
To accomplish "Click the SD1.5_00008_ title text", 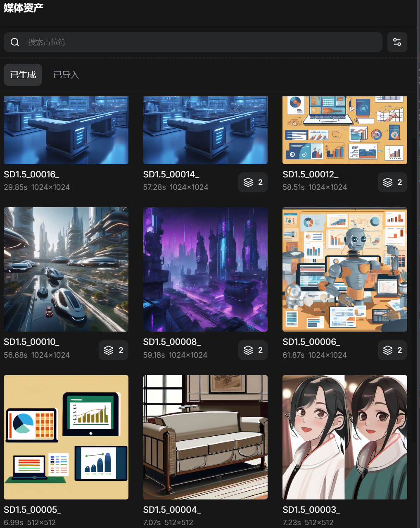I will point(172,342).
